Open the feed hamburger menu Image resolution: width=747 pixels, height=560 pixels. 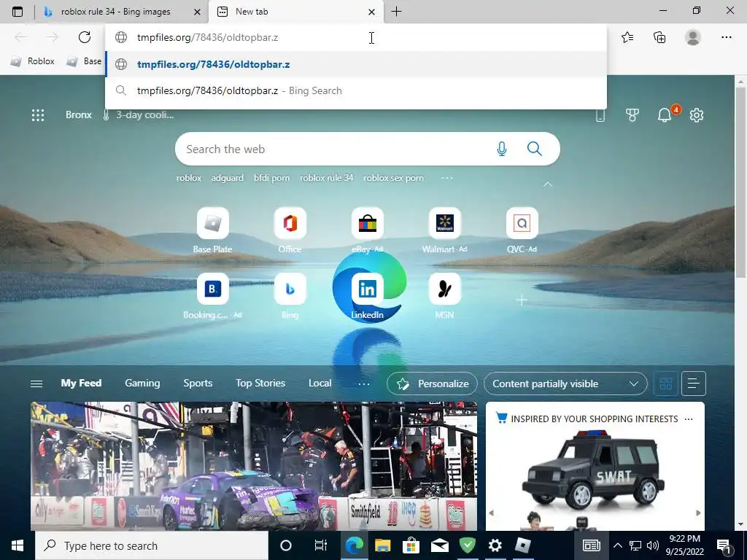36,384
